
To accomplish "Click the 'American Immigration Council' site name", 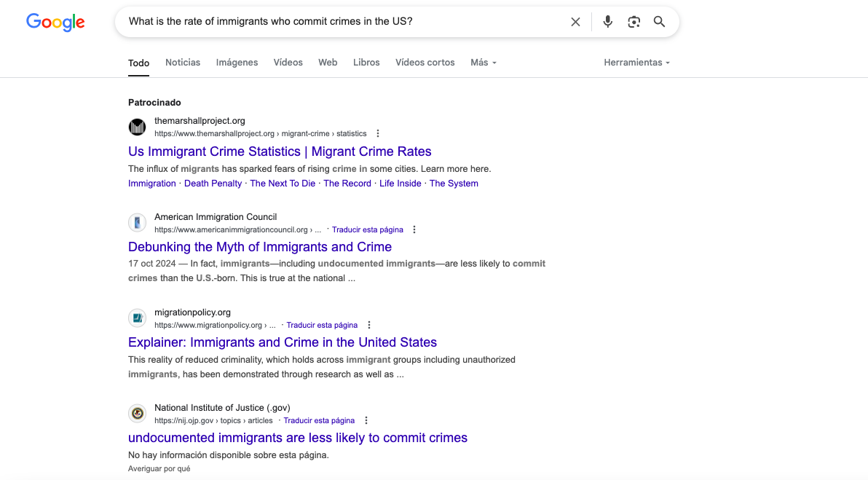I will 216,217.
